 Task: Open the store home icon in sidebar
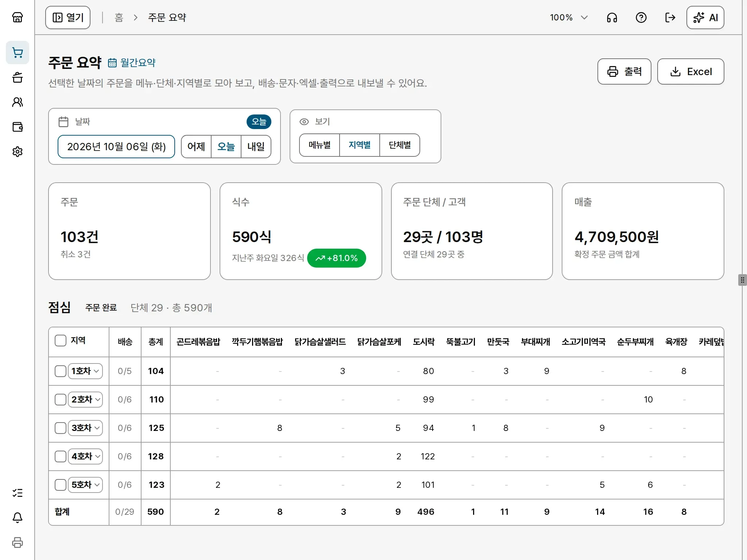pos(18,17)
